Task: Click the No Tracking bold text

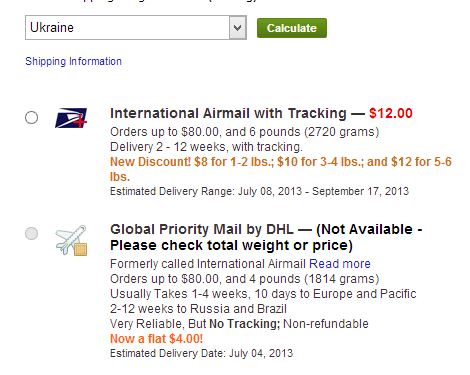Action: (x=245, y=324)
